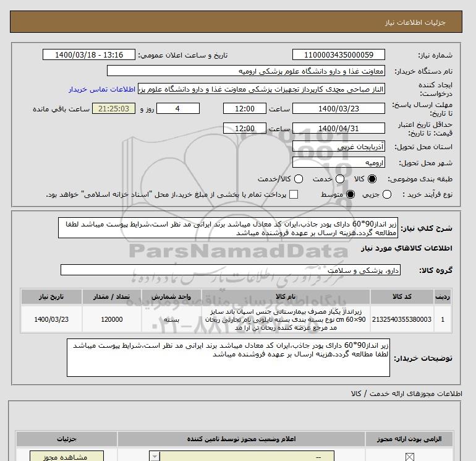Viewport: 476px width, 461px height.
Task: Click the گروه کالا field
Action: click(231, 270)
